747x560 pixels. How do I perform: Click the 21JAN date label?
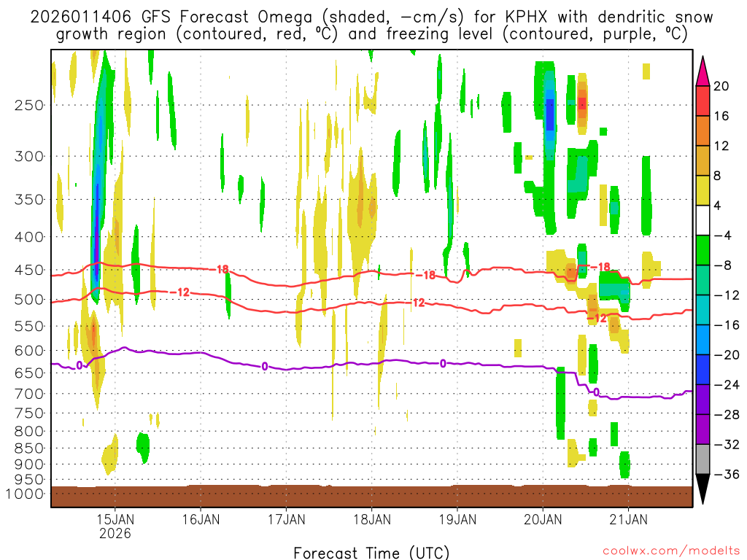tap(628, 519)
